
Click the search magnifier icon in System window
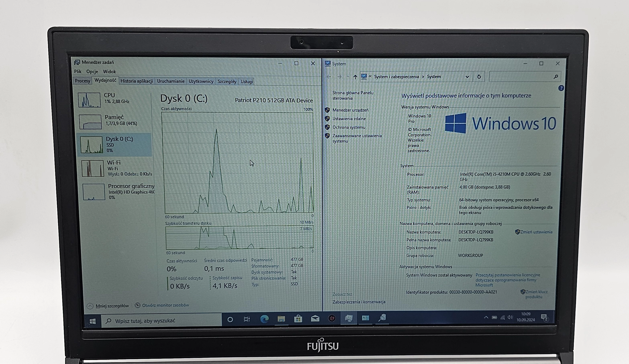point(556,77)
